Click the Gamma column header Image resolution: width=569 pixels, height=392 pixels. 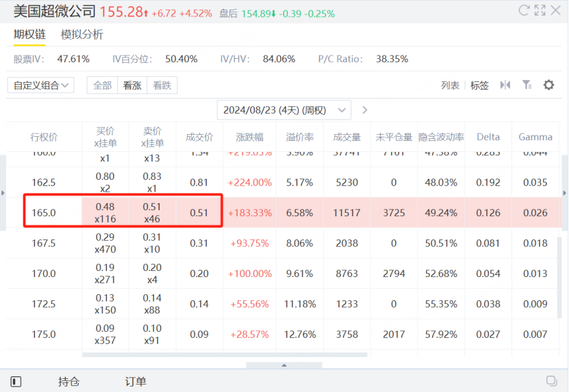pos(535,137)
